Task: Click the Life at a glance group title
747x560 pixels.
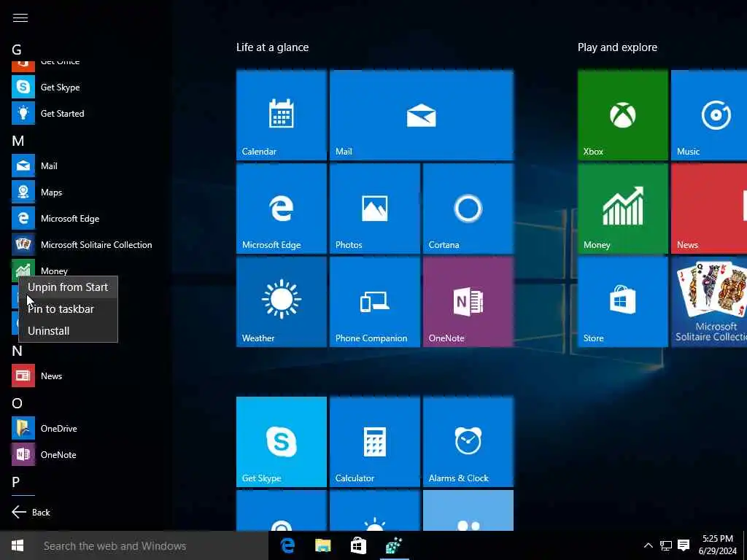Action: point(273,47)
